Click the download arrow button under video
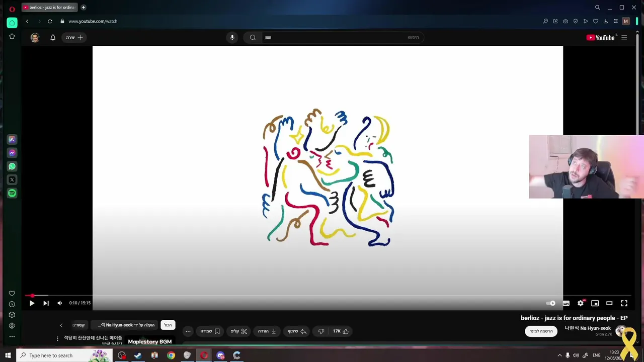 [x=267, y=331]
